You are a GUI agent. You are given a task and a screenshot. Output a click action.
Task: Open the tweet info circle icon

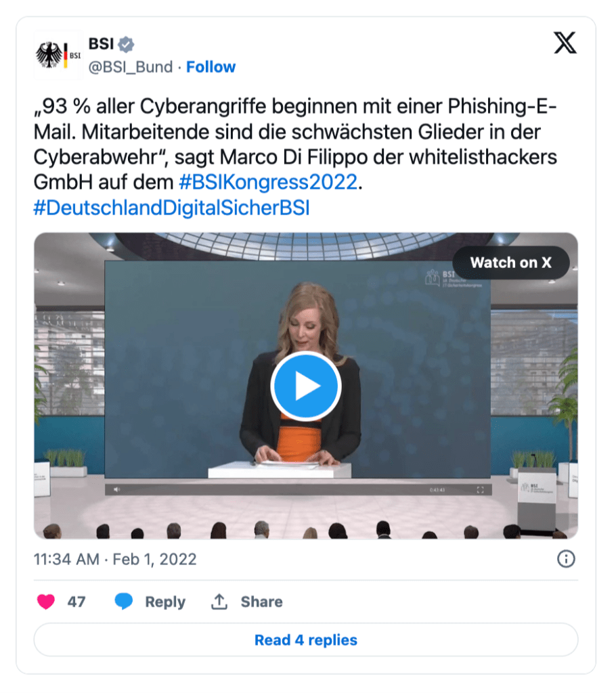(566, 559)
